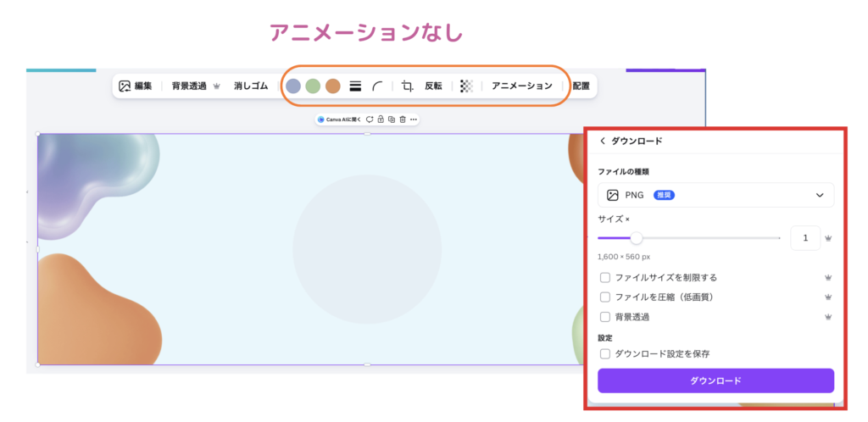Toggle the 背景透過 checkbox in download panel
This screenshot has width=868, height=422.
605,317
